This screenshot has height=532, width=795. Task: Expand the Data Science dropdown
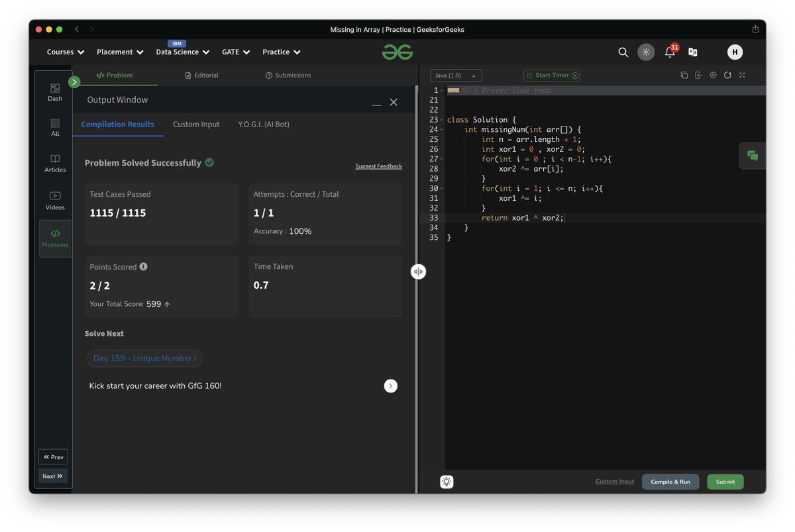coord(183,52)
